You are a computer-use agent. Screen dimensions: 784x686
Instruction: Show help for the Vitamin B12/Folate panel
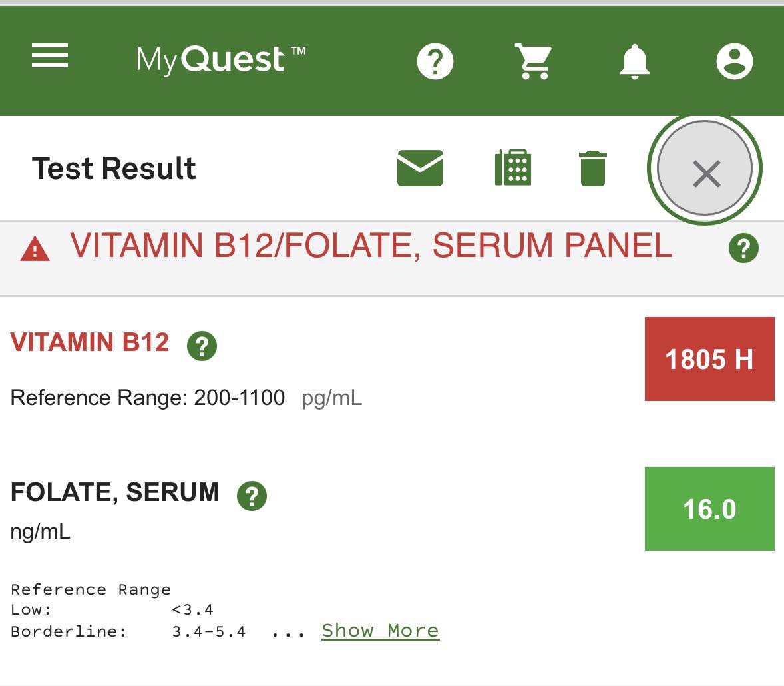coord(743,248)
